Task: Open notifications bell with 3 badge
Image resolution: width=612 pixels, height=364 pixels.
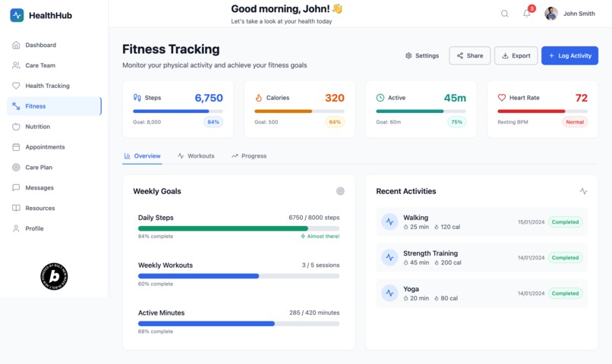Action: click(527, 14)
